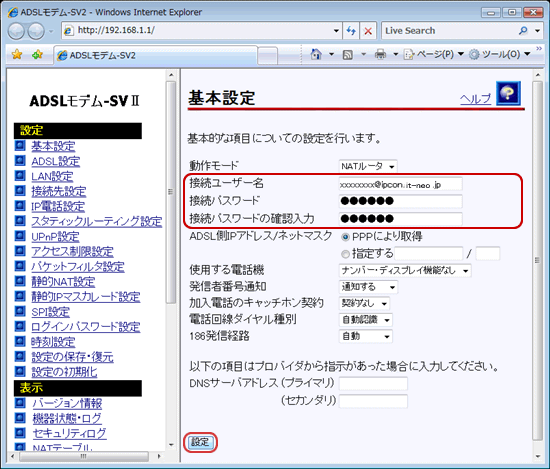Go forward with browser Forward arrow
This screenshot has height=469, width=550.
(36, 31)
